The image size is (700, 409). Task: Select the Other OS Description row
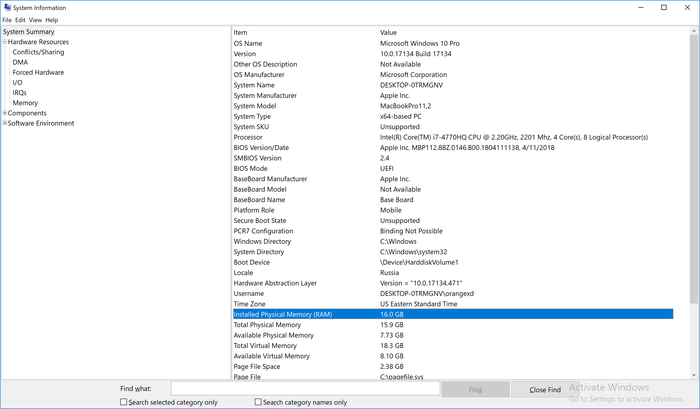point(453,64)
